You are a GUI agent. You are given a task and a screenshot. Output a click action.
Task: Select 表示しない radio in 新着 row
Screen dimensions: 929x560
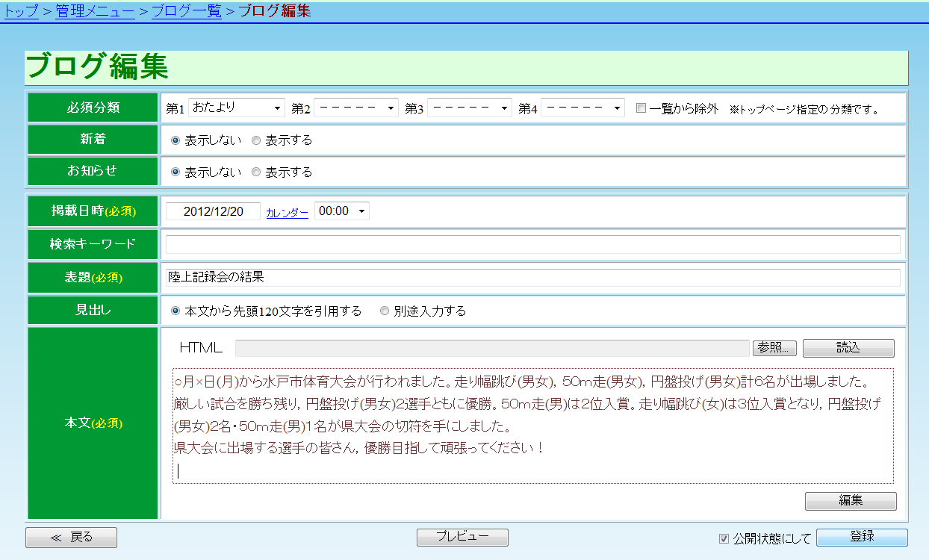click(175, 140)
